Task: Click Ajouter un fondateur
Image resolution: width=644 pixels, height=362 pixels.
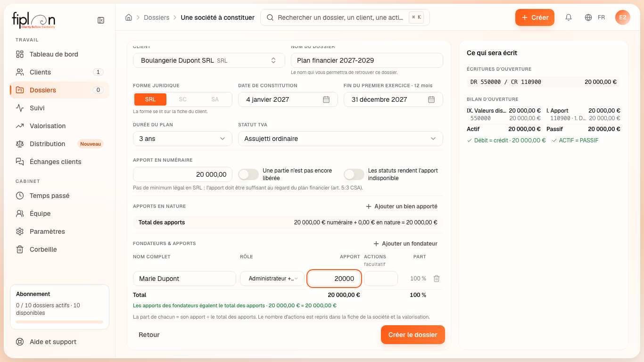Action: click(x=405, y=244)
